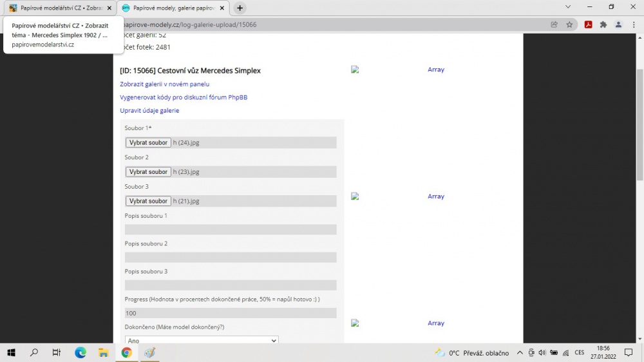Click Vygenerovat kódy pro diskuzní fórum PhpBB

[x=184, y=97]
